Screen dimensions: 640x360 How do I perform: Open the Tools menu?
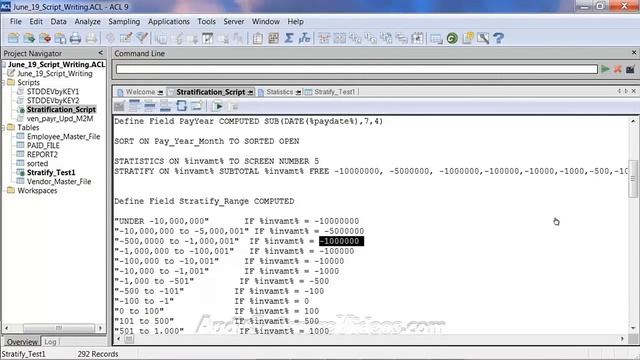click(207, 22)
